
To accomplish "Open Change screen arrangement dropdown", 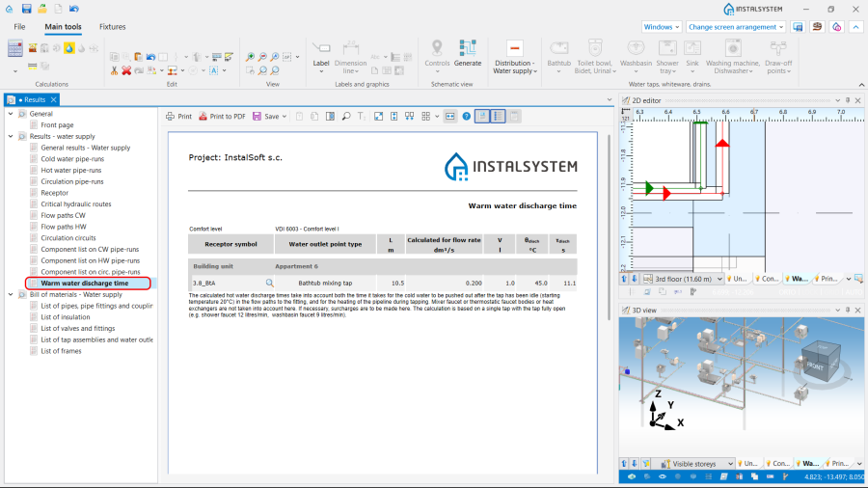I will tap(736, 27).
